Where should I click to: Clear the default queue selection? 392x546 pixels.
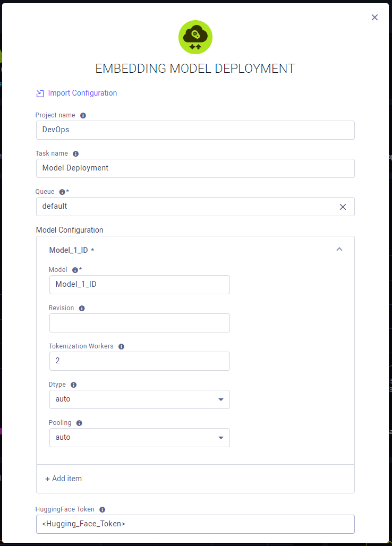pyautogui.click(x=343, y=207)
